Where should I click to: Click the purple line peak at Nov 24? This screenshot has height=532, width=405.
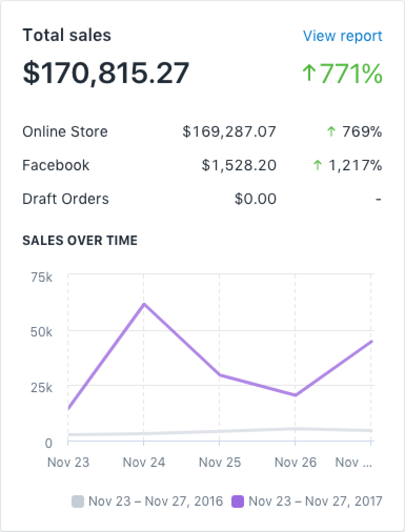point(144,304)
